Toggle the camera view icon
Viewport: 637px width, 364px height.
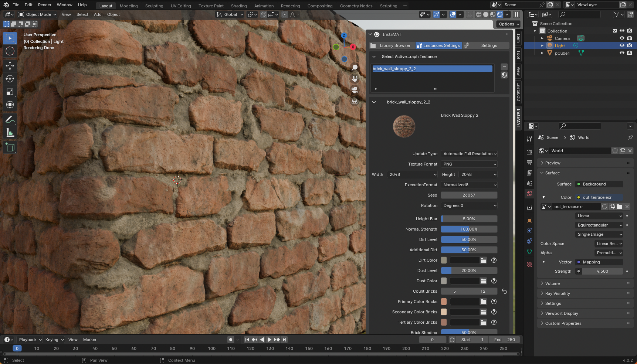(355, 90)
